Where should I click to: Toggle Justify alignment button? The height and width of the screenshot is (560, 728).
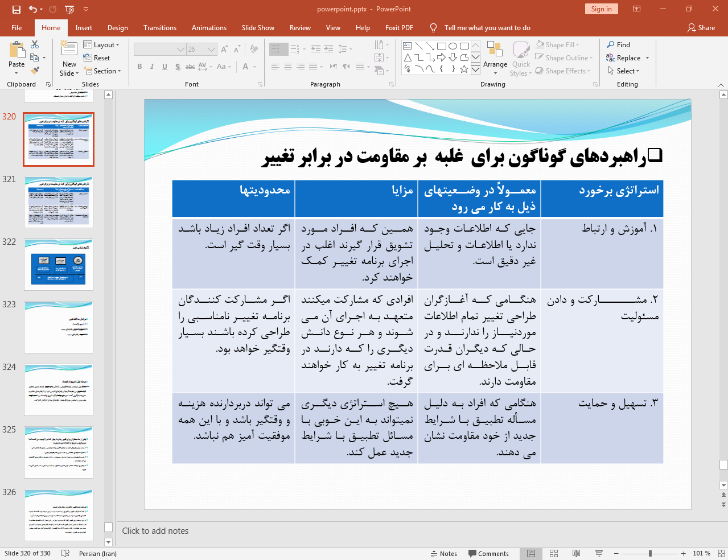313,67
